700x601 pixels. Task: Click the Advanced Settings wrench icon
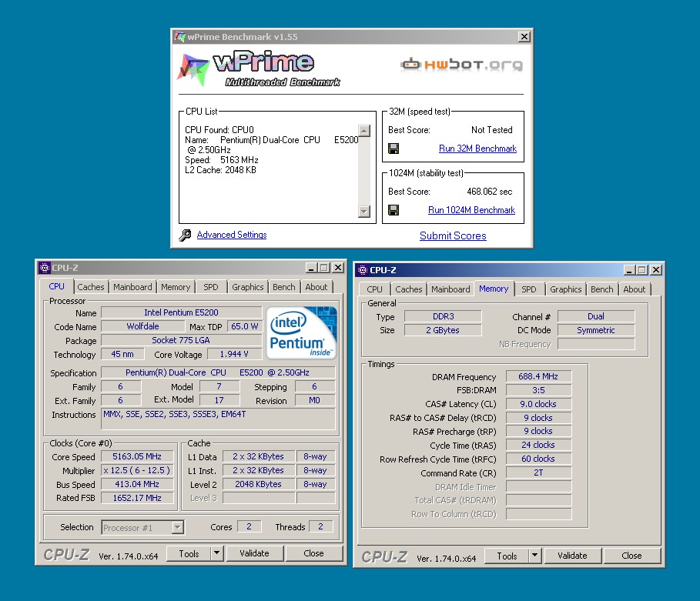185,235
